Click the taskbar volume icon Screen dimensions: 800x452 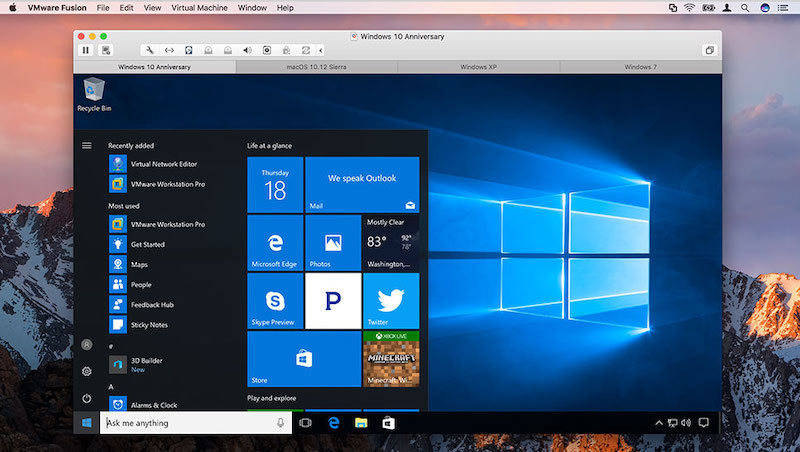686,423
